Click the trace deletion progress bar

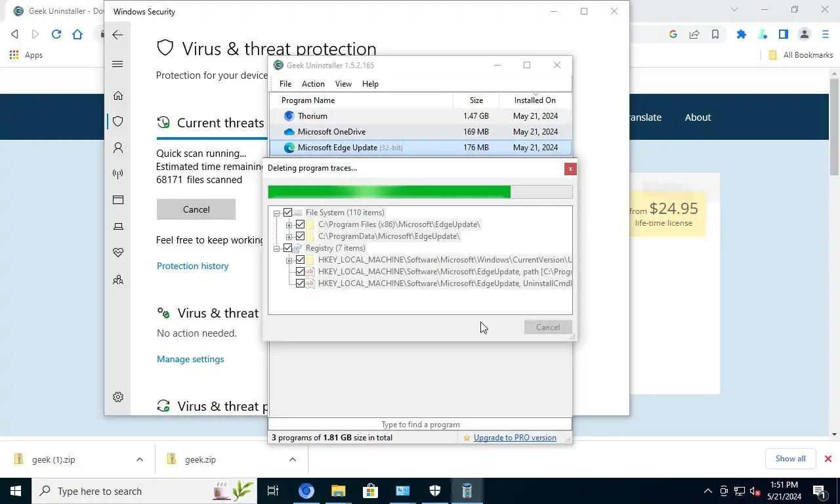pyautogui.click(x=420, y=192)
